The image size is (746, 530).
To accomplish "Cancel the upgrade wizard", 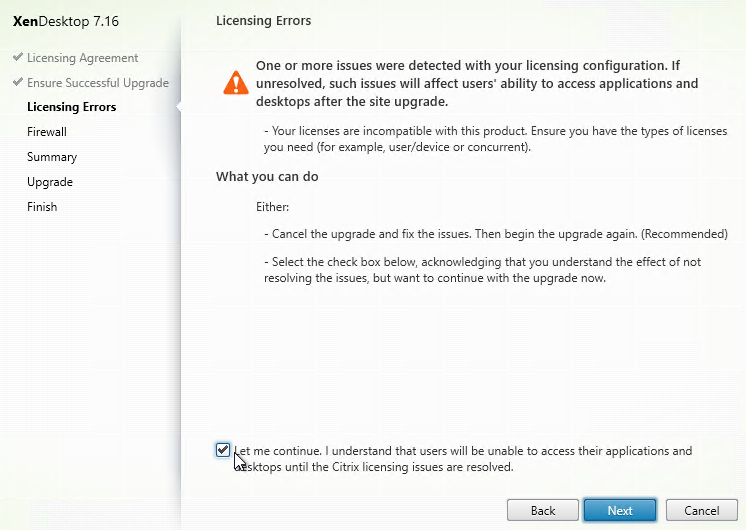I will click(701, 510).
